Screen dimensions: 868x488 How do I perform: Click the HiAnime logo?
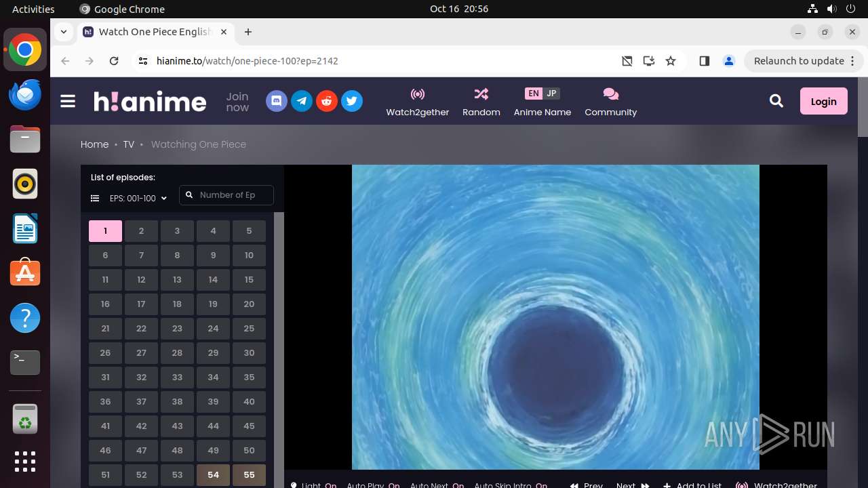coord(150,101)
